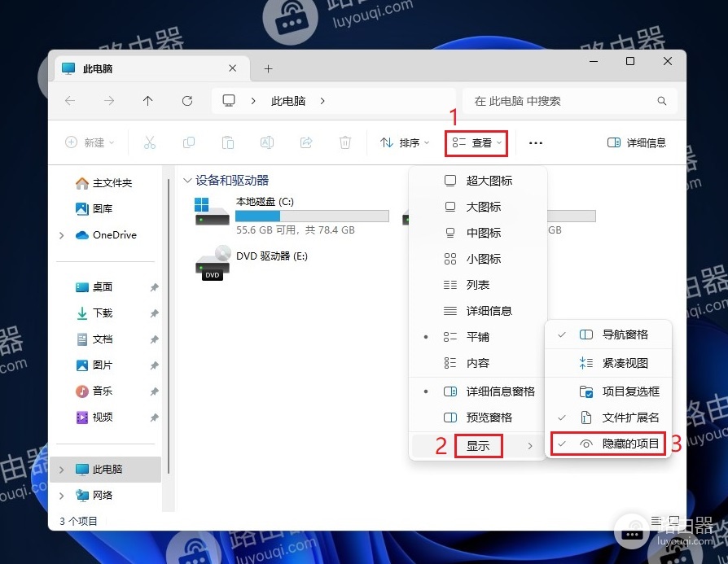
Task: Select the 本地磁盘 (C:) drive icon
Action: click(212, 212)
